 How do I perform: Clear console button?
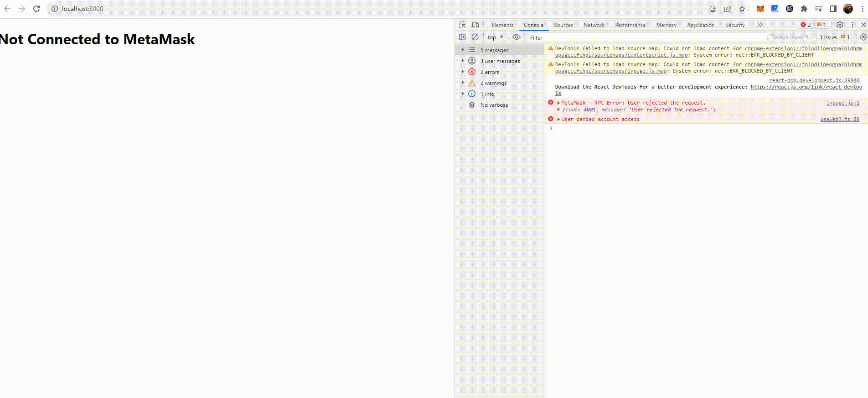click(475, 37)
